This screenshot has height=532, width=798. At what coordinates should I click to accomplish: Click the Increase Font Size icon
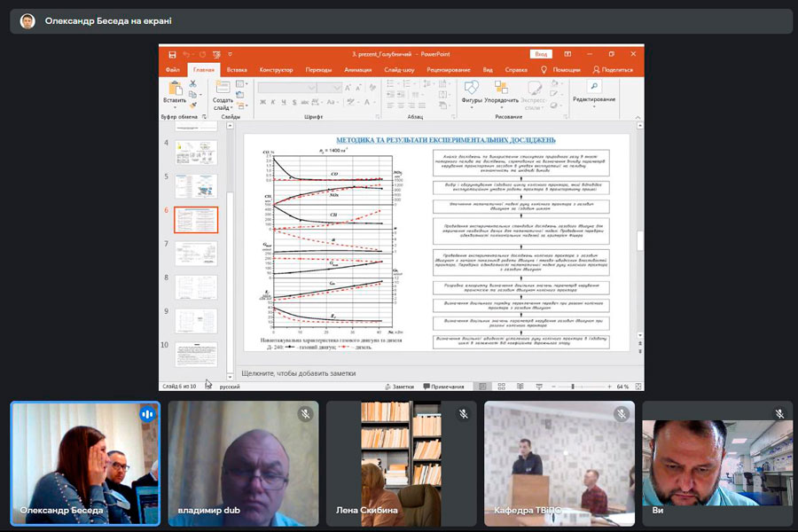pos(348,88)
